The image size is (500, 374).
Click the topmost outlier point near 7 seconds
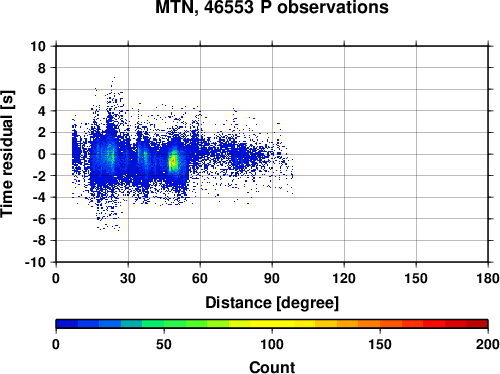tap(114, 77)
